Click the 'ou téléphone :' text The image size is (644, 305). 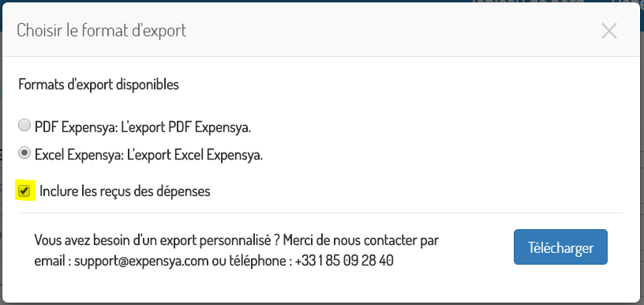252,261
